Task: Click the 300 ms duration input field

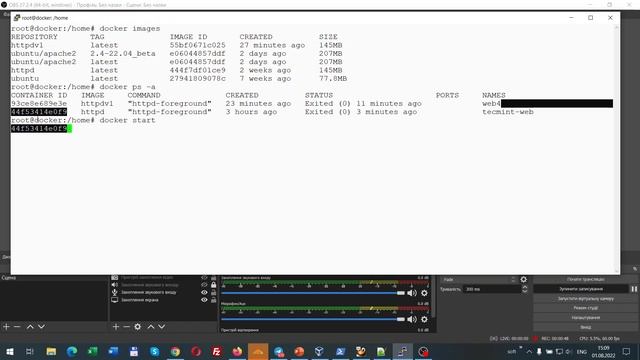Action: pos(492,289)
